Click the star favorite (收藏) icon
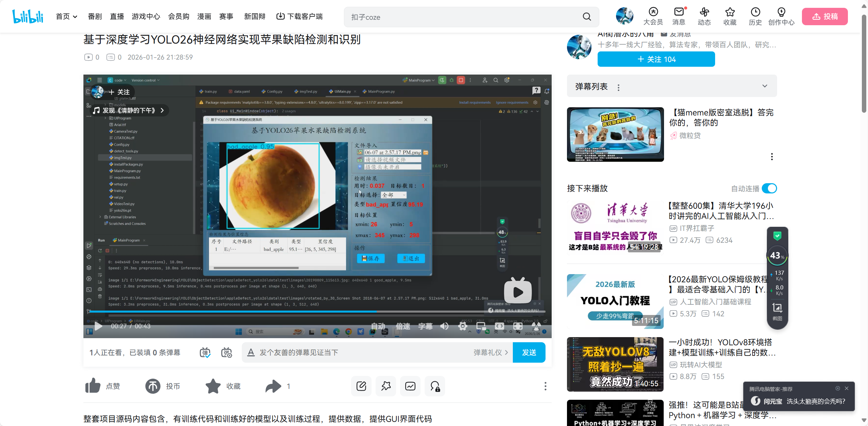The width and height of the screenshot is (868, 426). tap(213, 386)
